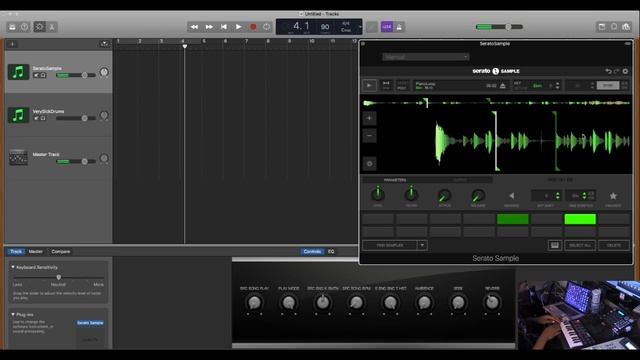
Task: Select the VerySickDrums track icon
Action: coord(18,115)
